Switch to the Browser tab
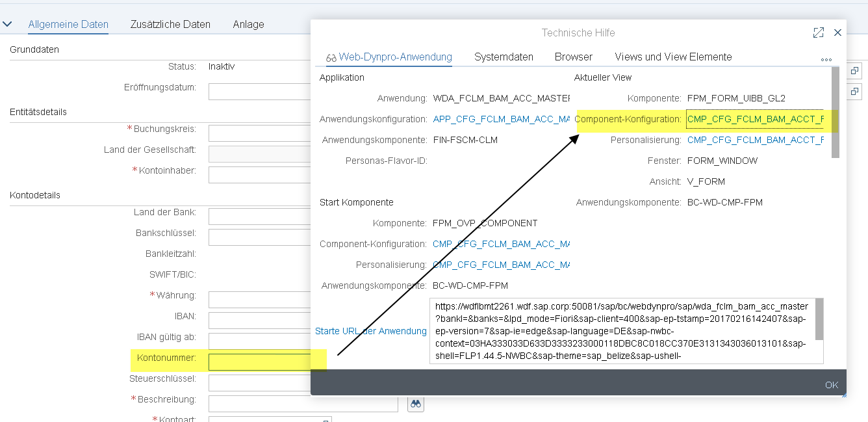Viewport: 868px width, 422px height. pos(573,57)
